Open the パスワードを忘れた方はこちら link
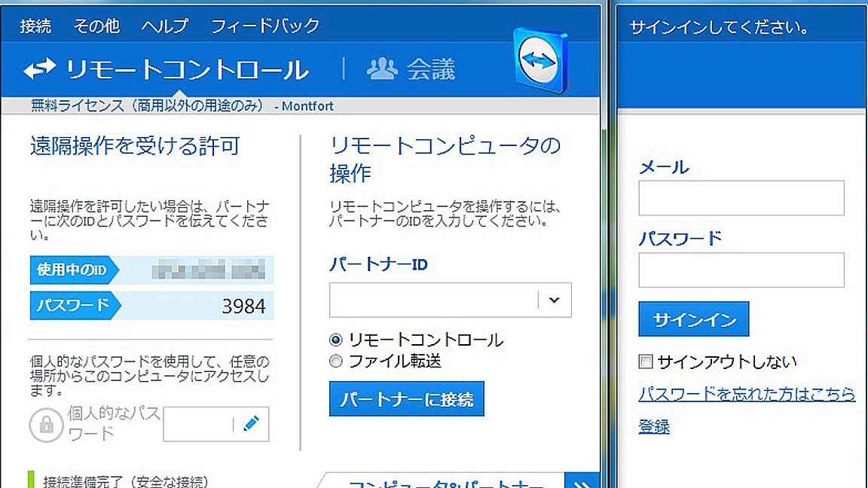Viewport: 868px width, 488px height. click(x=747, y=394)
